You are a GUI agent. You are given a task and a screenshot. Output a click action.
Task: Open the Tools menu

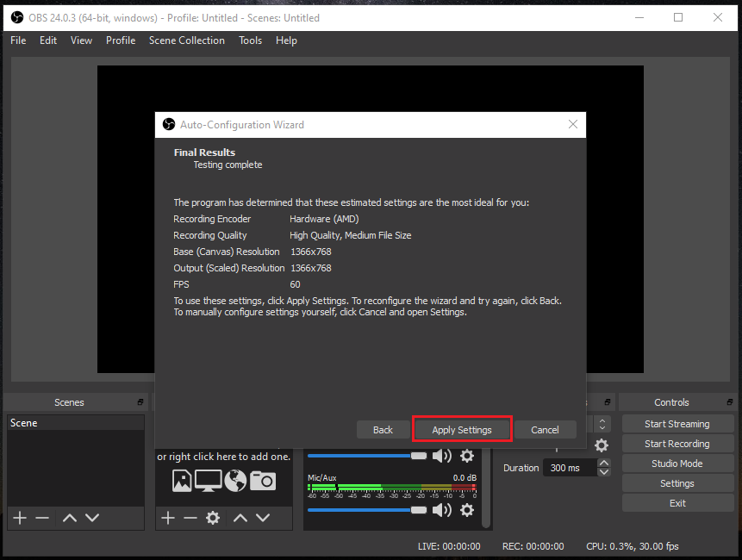(x=250, y=40)
